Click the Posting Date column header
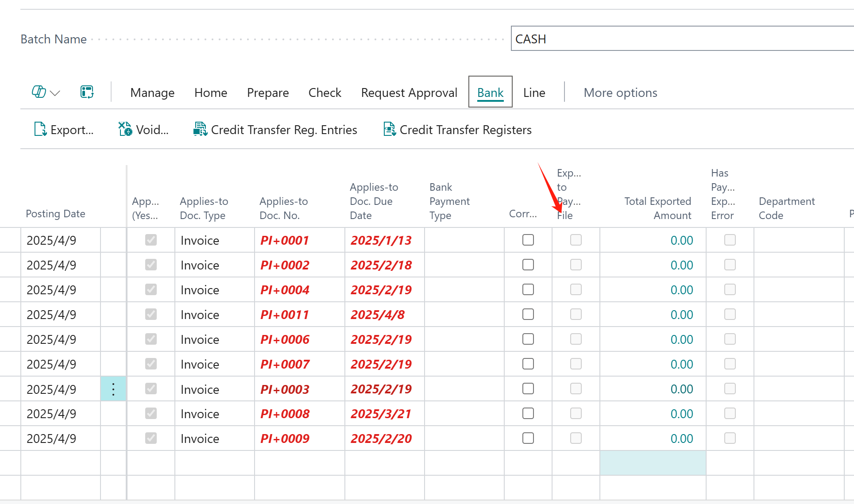The image size is (854, 504). click(55, 214)
